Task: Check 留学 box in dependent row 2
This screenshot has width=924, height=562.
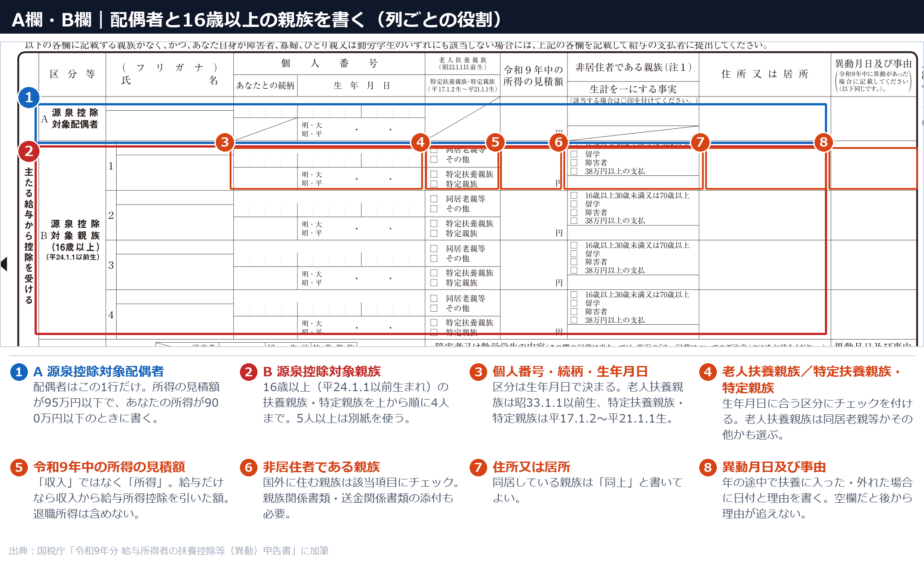Action: tap(574, 204)
